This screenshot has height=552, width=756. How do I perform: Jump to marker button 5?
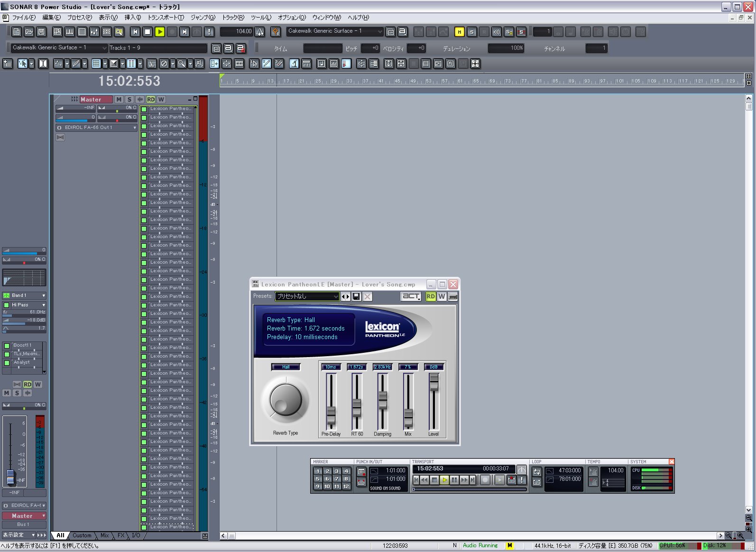point(318,478)
